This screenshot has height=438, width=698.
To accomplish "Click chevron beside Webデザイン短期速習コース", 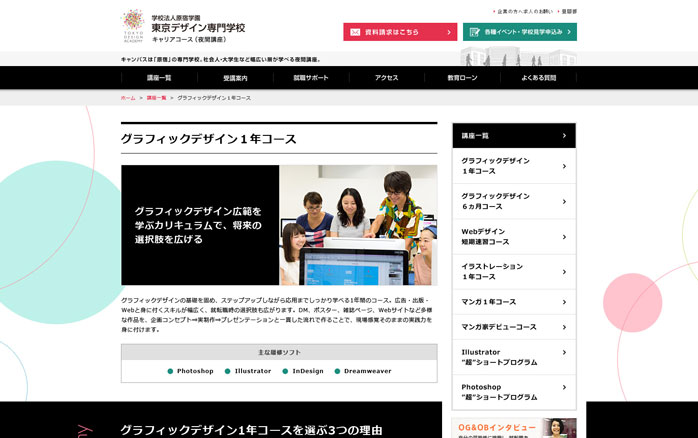I will tap(564, 237).
